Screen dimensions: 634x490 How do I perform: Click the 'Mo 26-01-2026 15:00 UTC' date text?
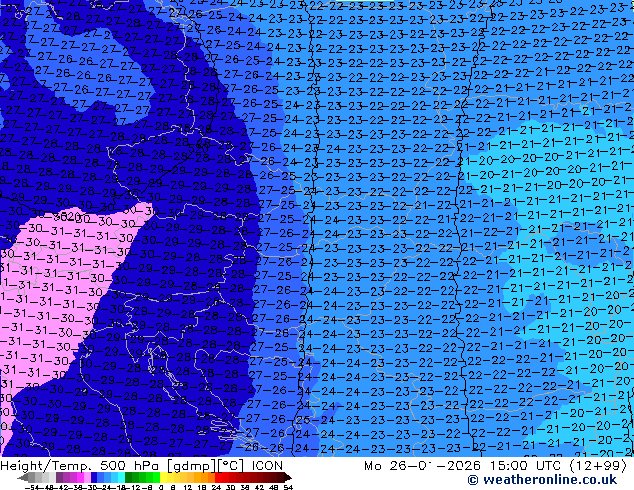click(x=464, y=466)
